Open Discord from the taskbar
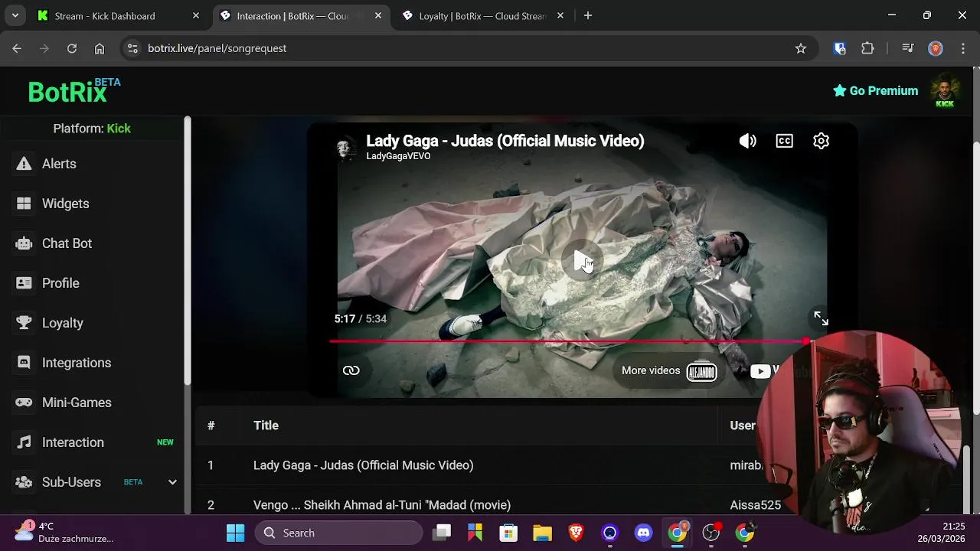Image resolution: width=980 pixels, height=551 pixels. click(x=644, y=533)
